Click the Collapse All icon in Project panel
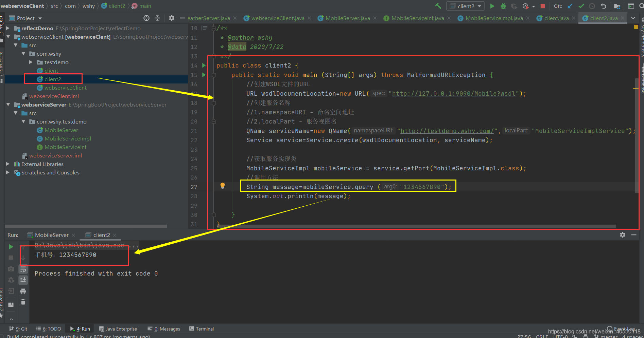The width and height of the screenshot is (644, 338). pos(157,18)
